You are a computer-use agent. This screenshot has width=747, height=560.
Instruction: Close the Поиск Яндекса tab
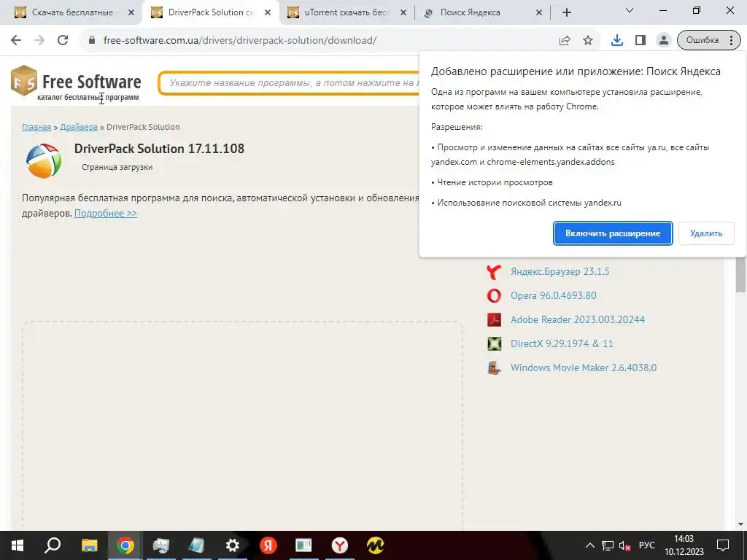click(x=539, y=12)
